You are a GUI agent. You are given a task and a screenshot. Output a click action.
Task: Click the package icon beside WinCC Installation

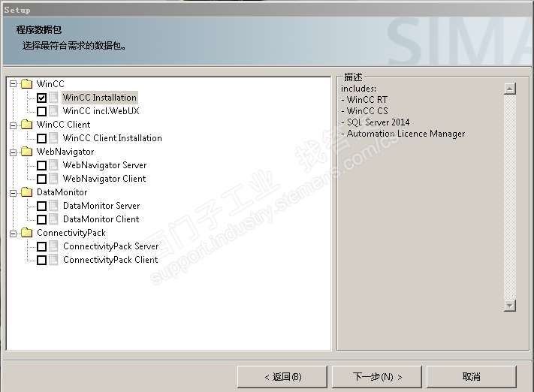point(53,98)
